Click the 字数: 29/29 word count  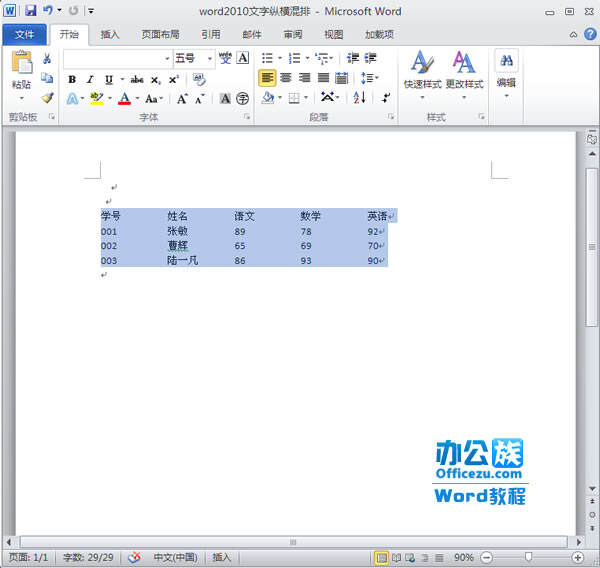pos(88,557)
